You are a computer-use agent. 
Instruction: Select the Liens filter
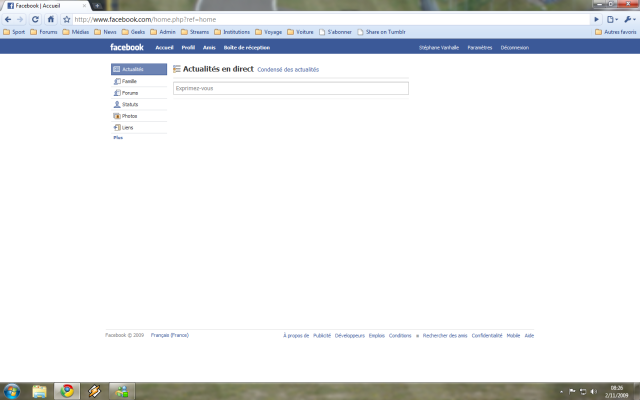(x=139, y=128)
